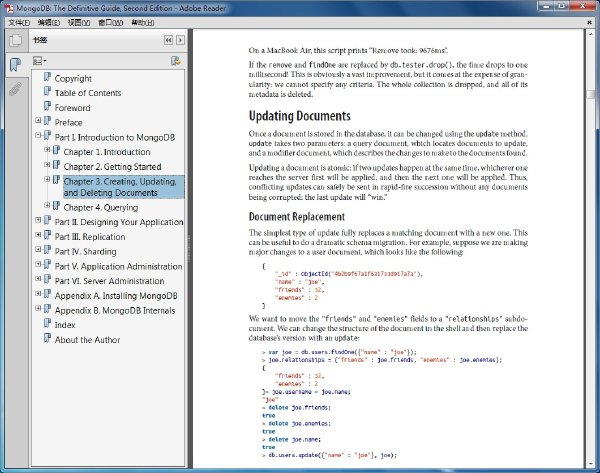Open the attachments paperclip panel icon
Image resolution: width=600 pixels, height=473 pixels.
coord(15,89)
